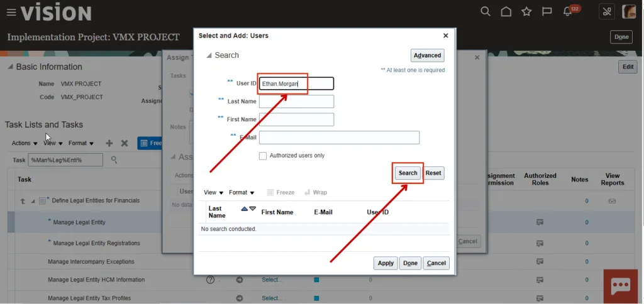Go to the Home icon
The height and width of the screenshot is (304, 644).
click(506, 12)
